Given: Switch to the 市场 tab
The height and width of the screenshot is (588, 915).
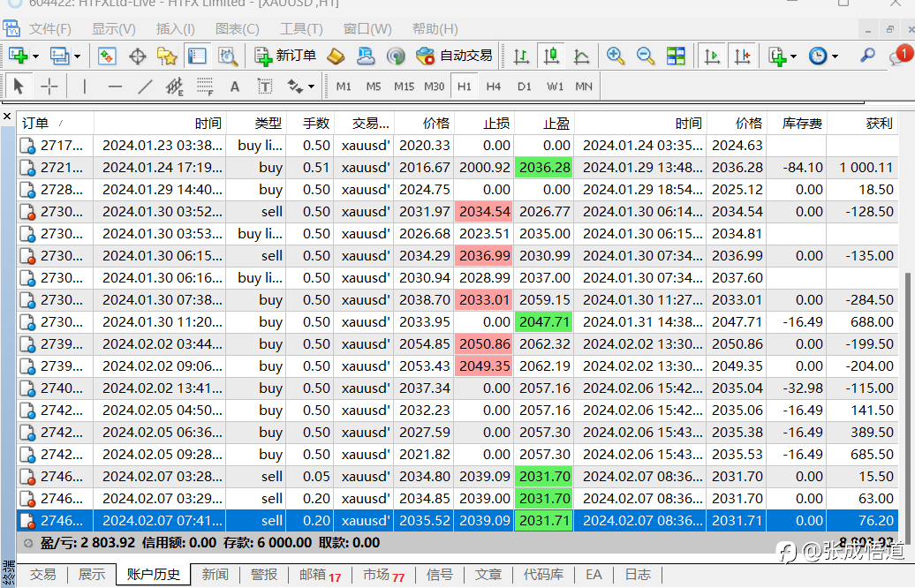Looking at the screenshot, I should pos(382,575).
